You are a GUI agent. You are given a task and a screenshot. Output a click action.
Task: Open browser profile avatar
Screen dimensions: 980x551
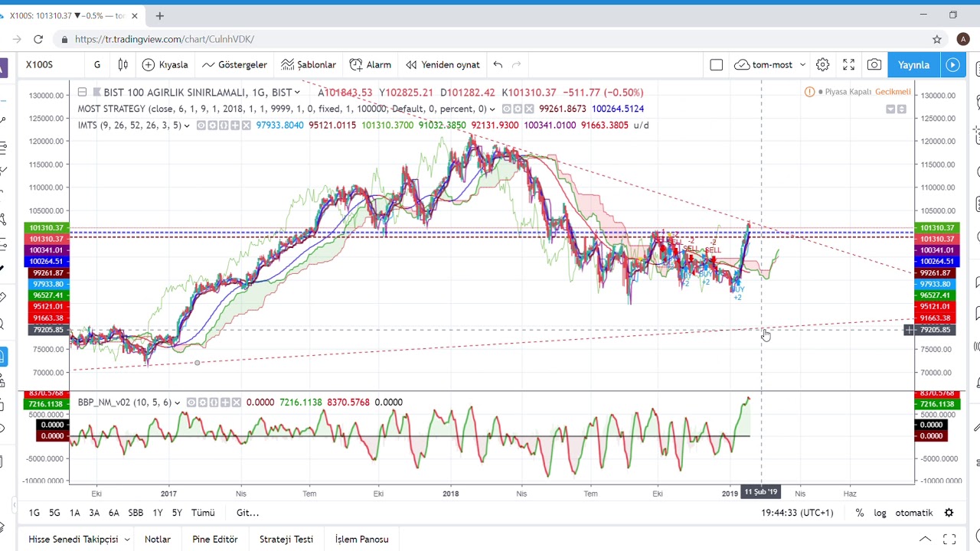pyautogui.click(x=963, y=39)
